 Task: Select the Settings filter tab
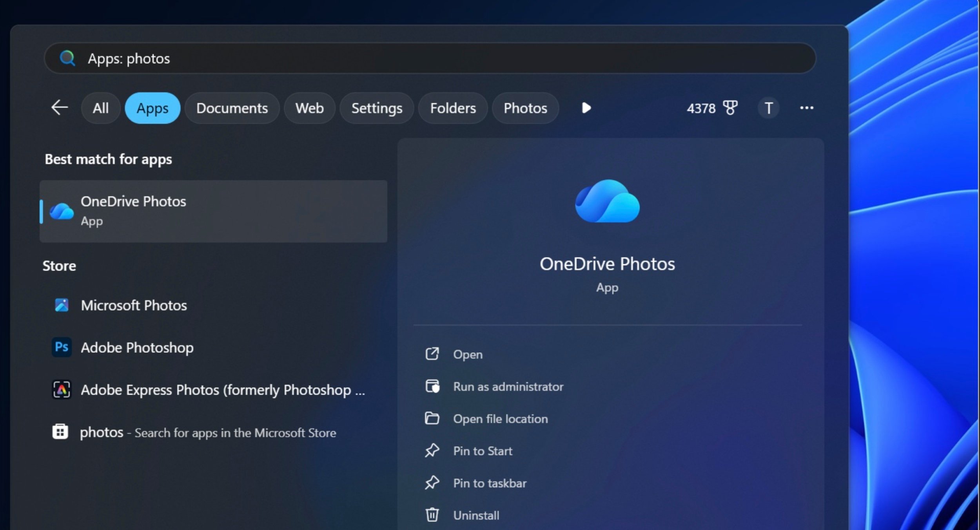pos(377,108)
